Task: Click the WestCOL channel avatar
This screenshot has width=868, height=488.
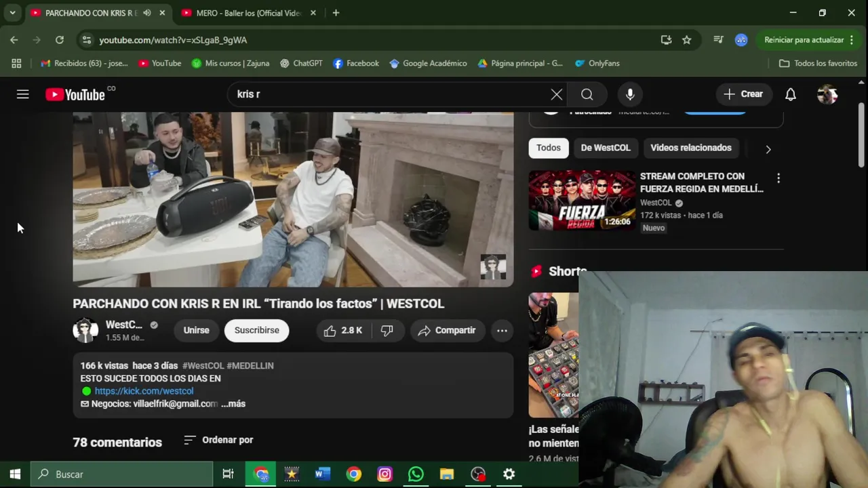Action: [x=85, y=330]
